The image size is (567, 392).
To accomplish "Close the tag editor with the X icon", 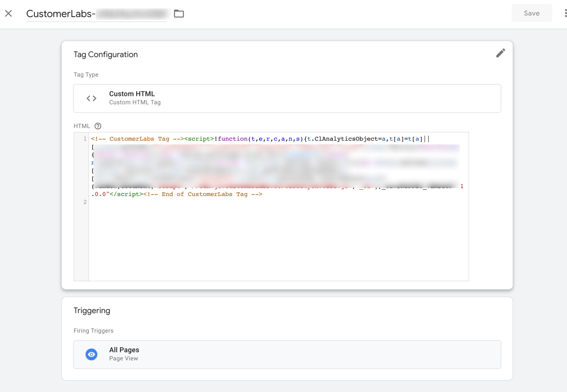I will (x=9, y=13).
